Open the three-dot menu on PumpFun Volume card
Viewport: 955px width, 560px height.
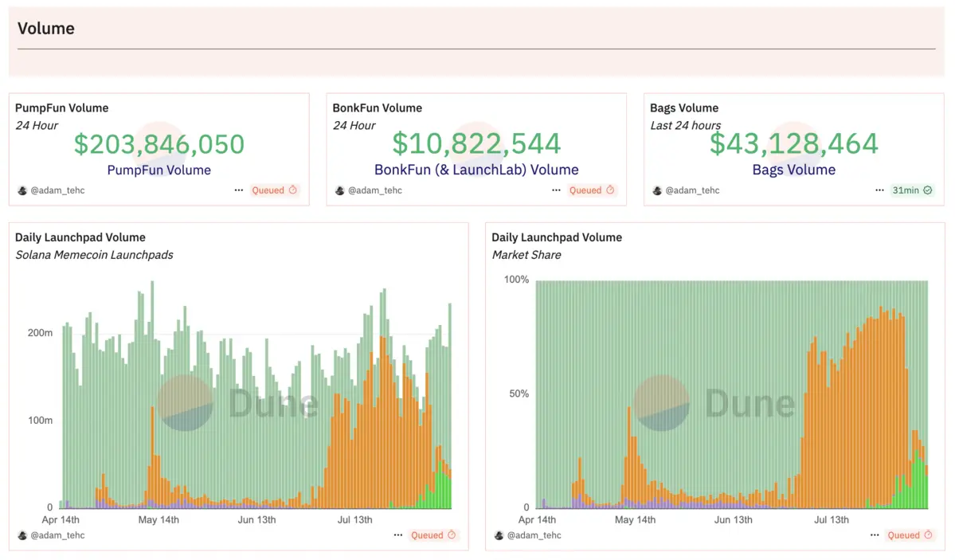click(239, 190)
